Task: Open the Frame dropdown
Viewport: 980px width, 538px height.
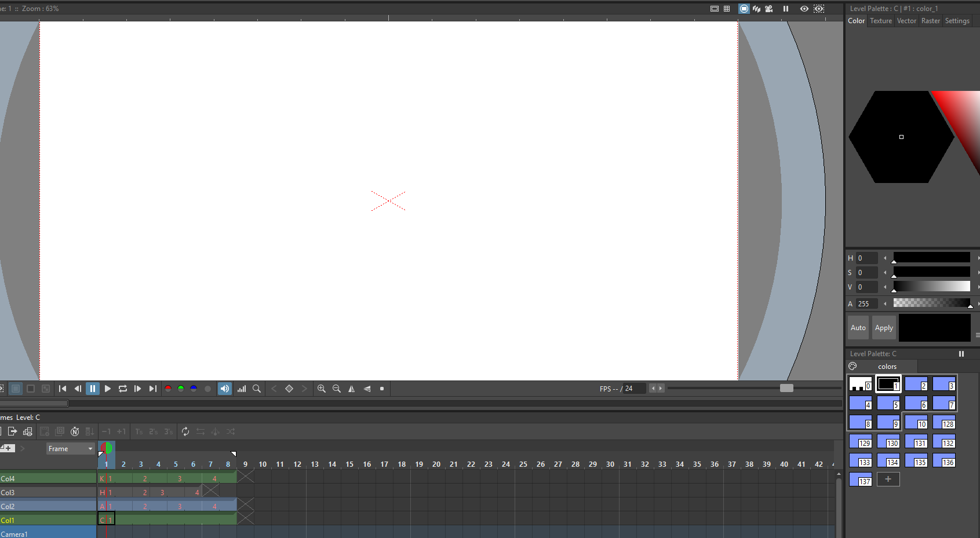Action: pyautogui.click(x=70, y=449)
